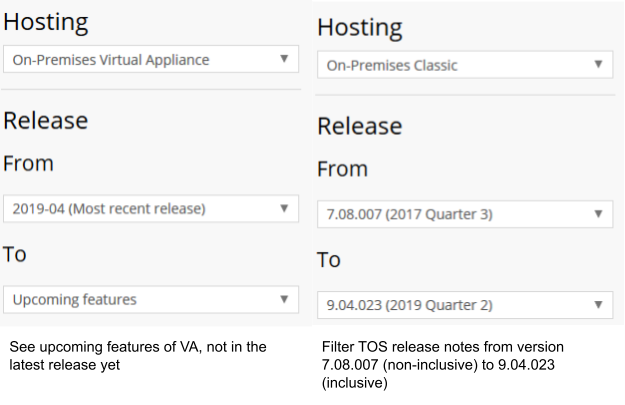This screenshot has height=405, width=625.
Task: Click From label above 2019-04 dropdown
Action: (28, 163)
